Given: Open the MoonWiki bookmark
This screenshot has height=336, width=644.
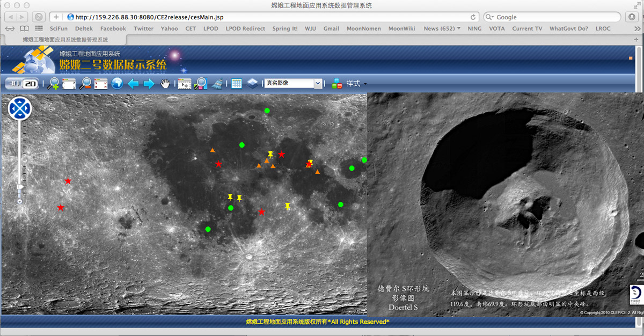Looking at the screenshot, I should coord(402,28).
